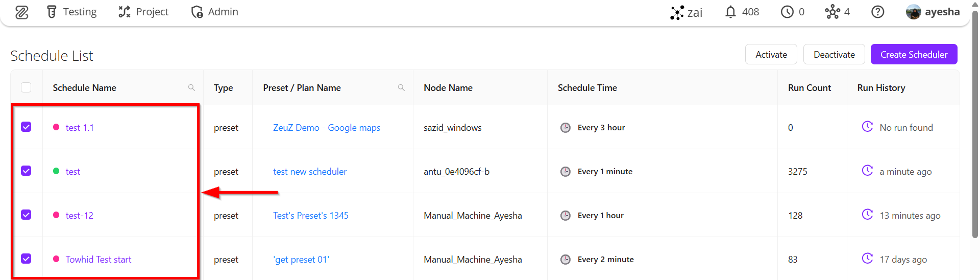Viewport: 980px width, 280px height.
Task: Open the Testing menu
Action: pyautogui.click(x=72, y=12)
